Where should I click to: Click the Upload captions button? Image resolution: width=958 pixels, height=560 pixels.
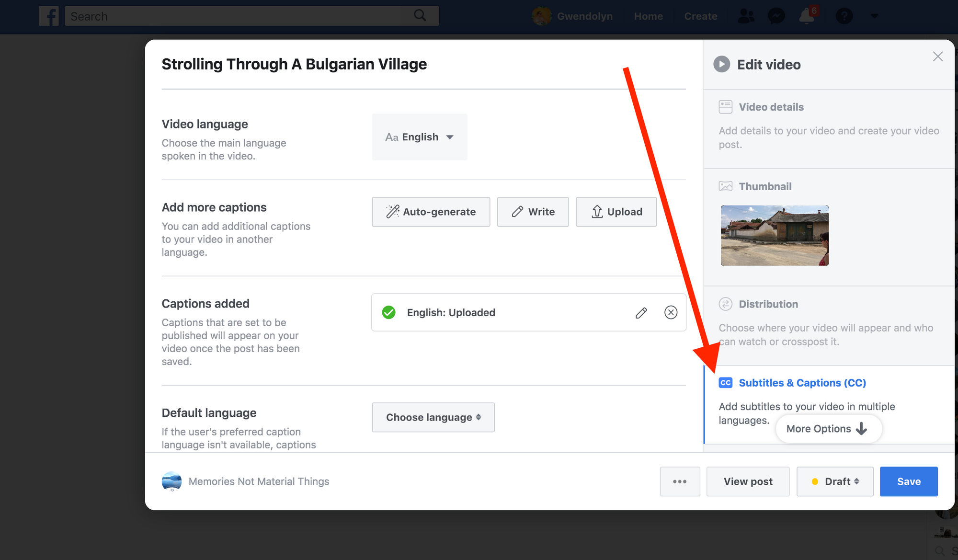[x=616, y=212]
